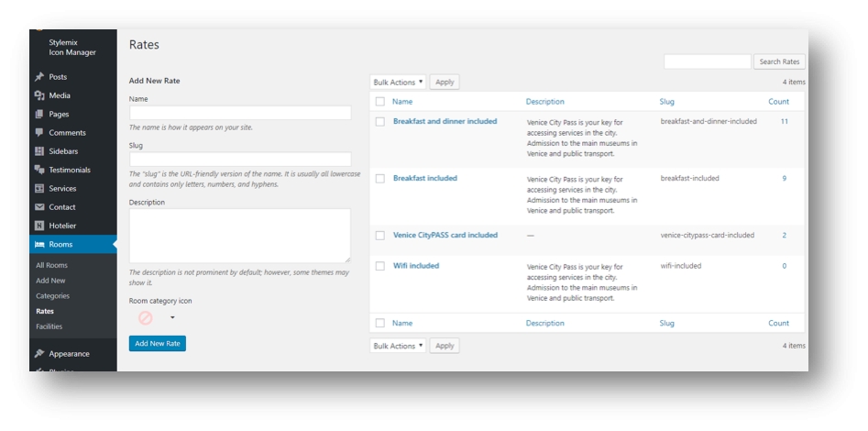Click the empty room category icon swatch
Screen dimensions: 868x431
[145, 318]
